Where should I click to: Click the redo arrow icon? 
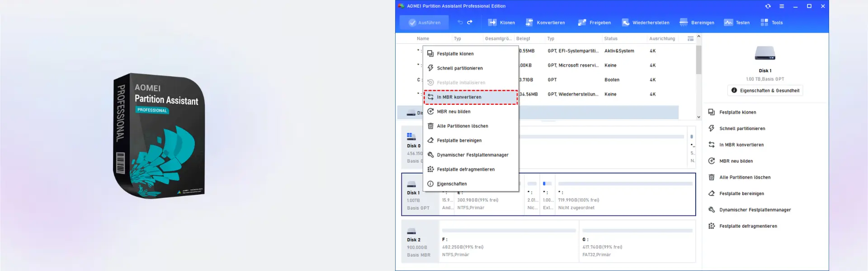(x=470, y=22)
